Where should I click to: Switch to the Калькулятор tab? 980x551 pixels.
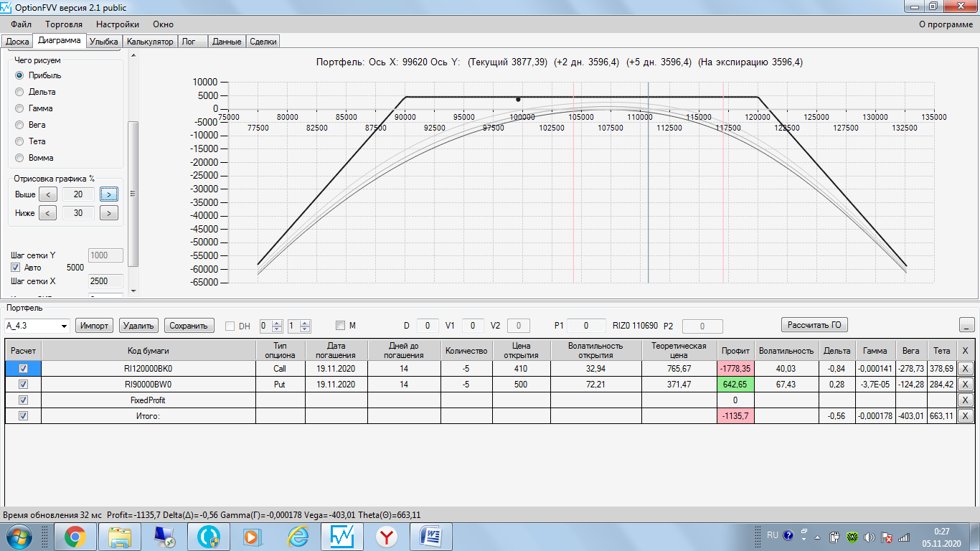(x=150, y=42)
